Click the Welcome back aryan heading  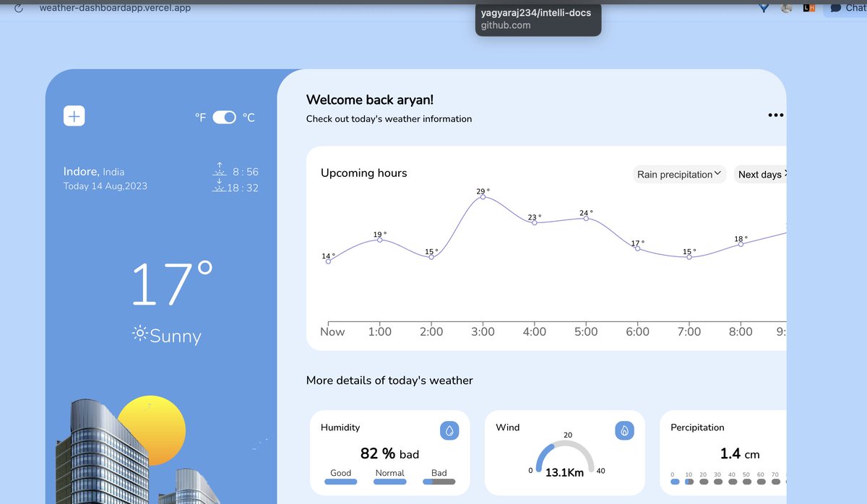point(369,100)
